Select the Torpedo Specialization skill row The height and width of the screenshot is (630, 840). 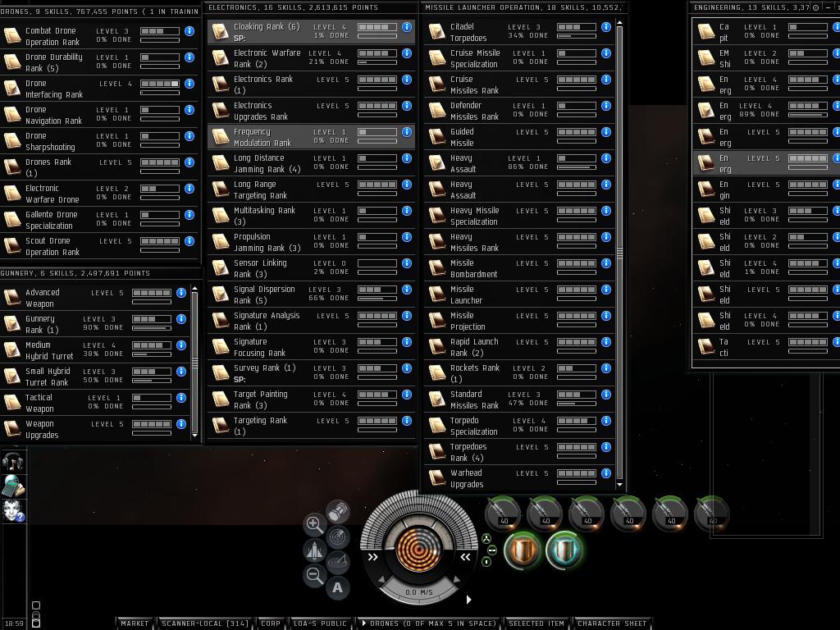[x=518, y=426]
